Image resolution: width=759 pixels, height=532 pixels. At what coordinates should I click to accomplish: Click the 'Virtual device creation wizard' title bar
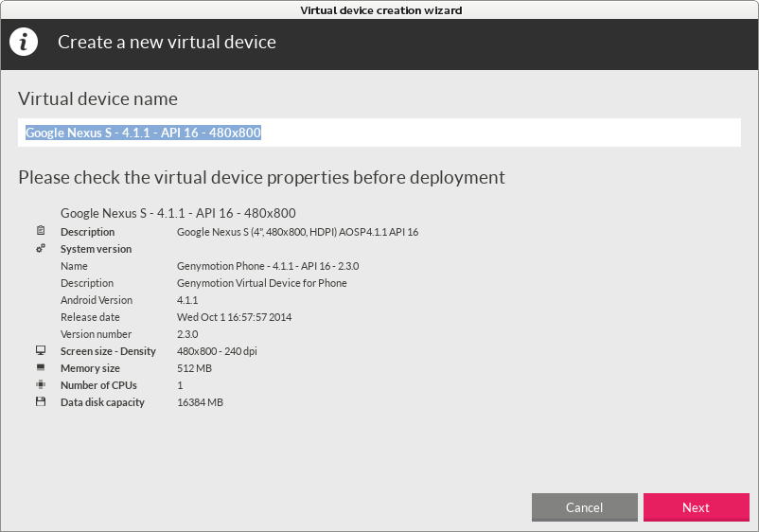(x=380, y=10)
